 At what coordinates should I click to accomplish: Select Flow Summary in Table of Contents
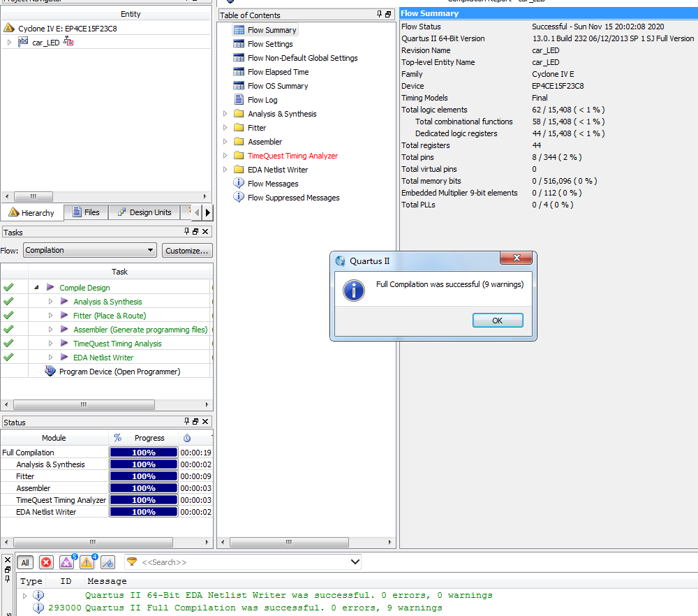pyautogui.click(x=272, y=30)
